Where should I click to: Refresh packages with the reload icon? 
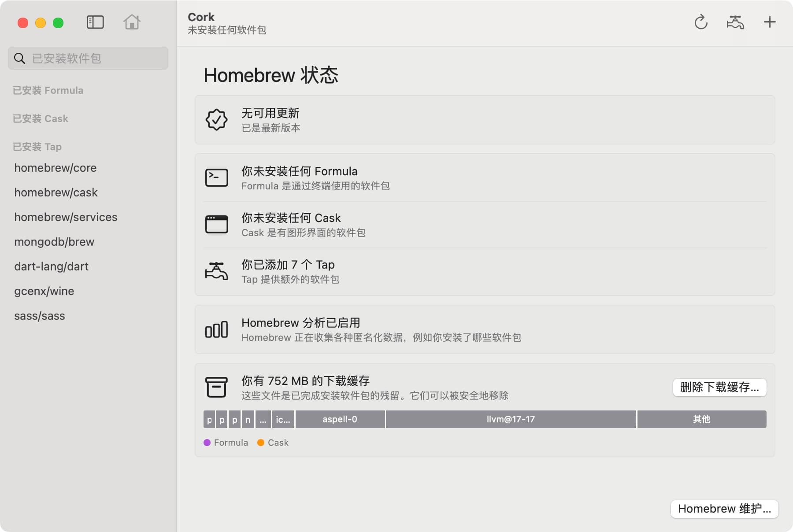point(700,22)
